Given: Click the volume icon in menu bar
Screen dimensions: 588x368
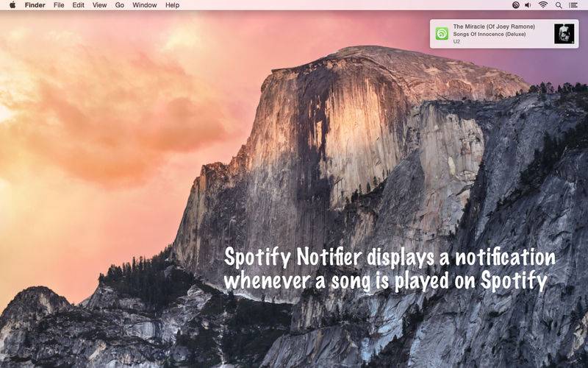Looking at the screenshot, I should tap(528, 5).
